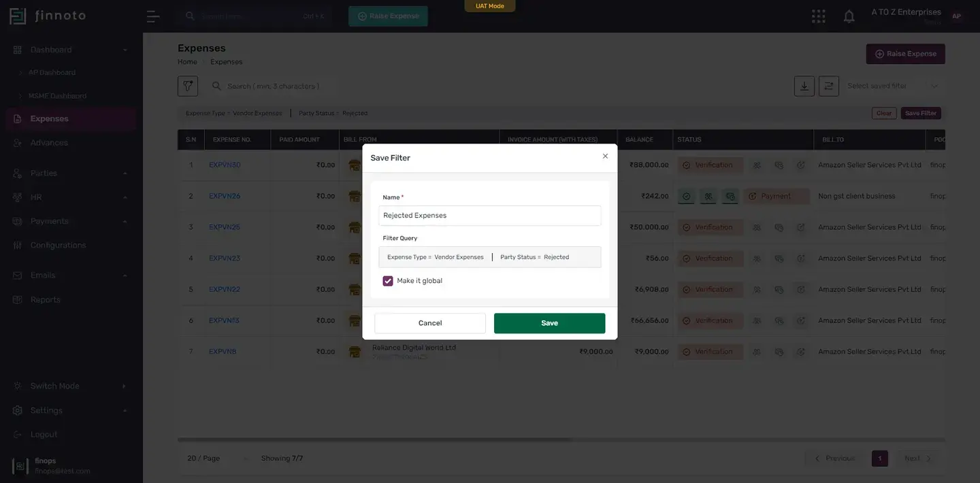980x483 pixels.
Task: Click the Previous page button
Action: pos(835,459)
